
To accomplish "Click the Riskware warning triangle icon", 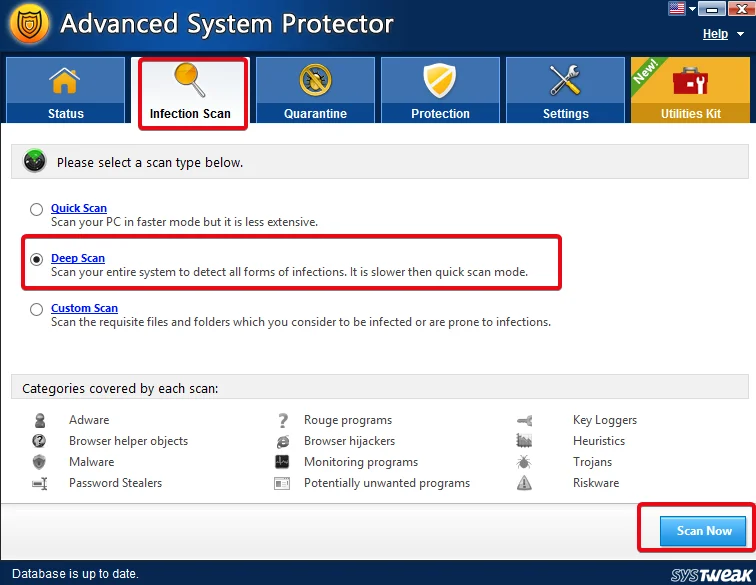I will tap(524, 483).
